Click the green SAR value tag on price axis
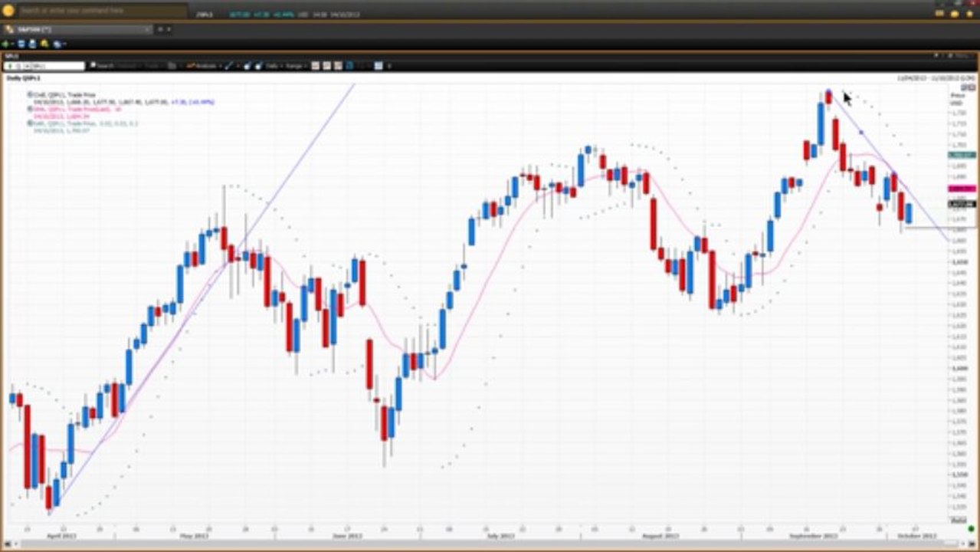This screenshot has width=980, height=552. coord(962,155)
